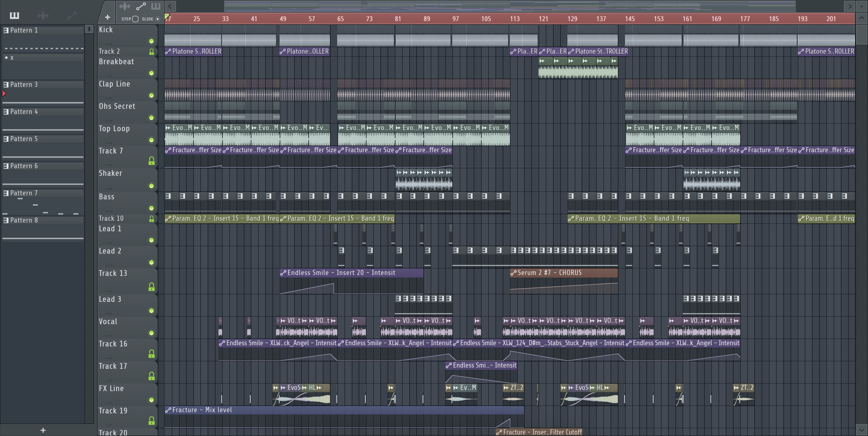The image size is (868, 436).
Task: Mute the Lead 1 track
Action: pyautogui.click(x=152, y=240)
